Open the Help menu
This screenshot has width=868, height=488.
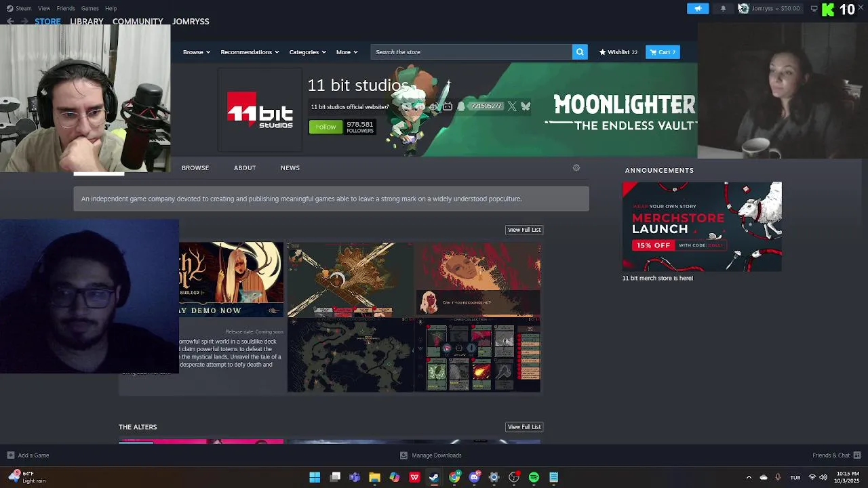click(x=111, y=8)
